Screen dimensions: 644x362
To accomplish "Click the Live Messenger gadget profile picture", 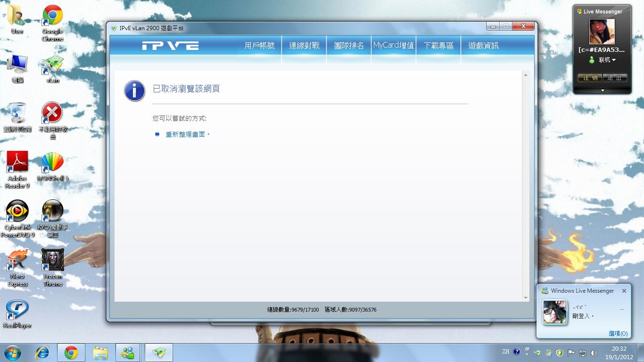I will (x=602, y=32).
